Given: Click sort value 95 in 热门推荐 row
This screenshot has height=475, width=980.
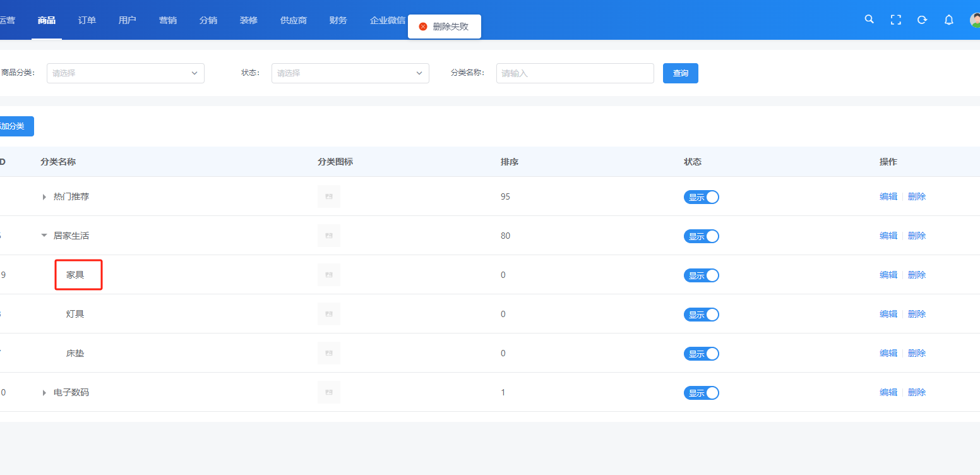Looking at the screenshot, I should (505, 196).
